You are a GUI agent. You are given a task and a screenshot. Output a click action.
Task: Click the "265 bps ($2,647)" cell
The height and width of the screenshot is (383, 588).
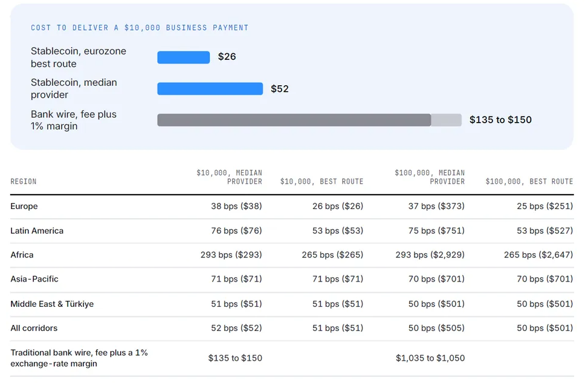coord(538,255)
